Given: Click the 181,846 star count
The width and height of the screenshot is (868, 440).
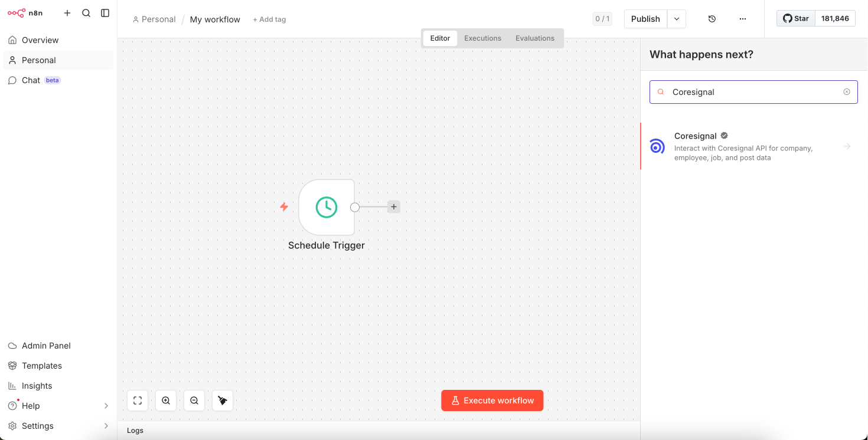Looking at the screenshot, I should click(835, 18).
